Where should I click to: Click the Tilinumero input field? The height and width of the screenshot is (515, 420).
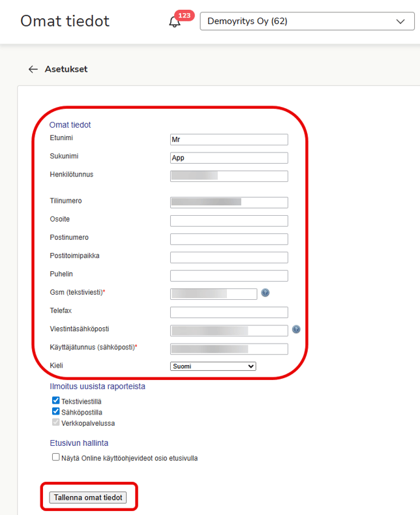click(228, 202)
